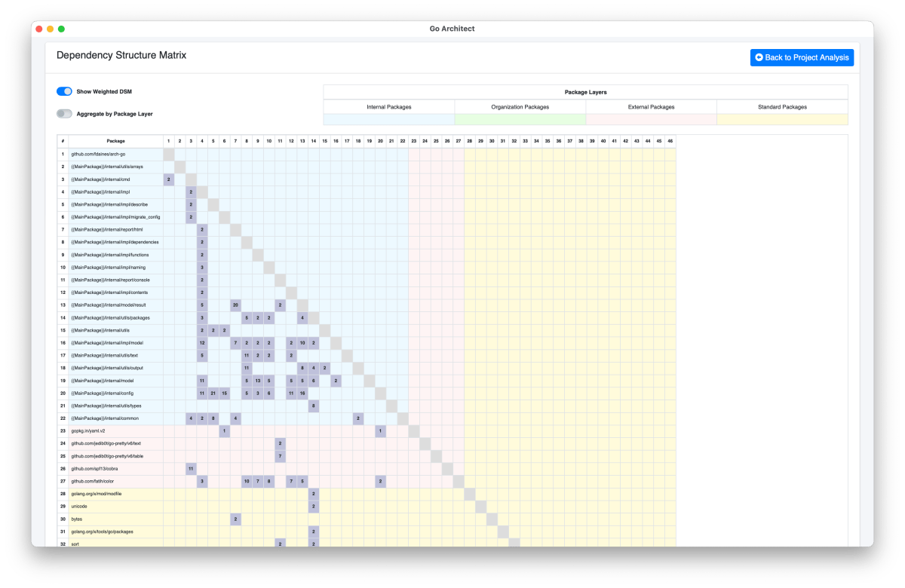Screen dimensions: 905x588
Task: Click the Package column header
Action: pos(116,141)
